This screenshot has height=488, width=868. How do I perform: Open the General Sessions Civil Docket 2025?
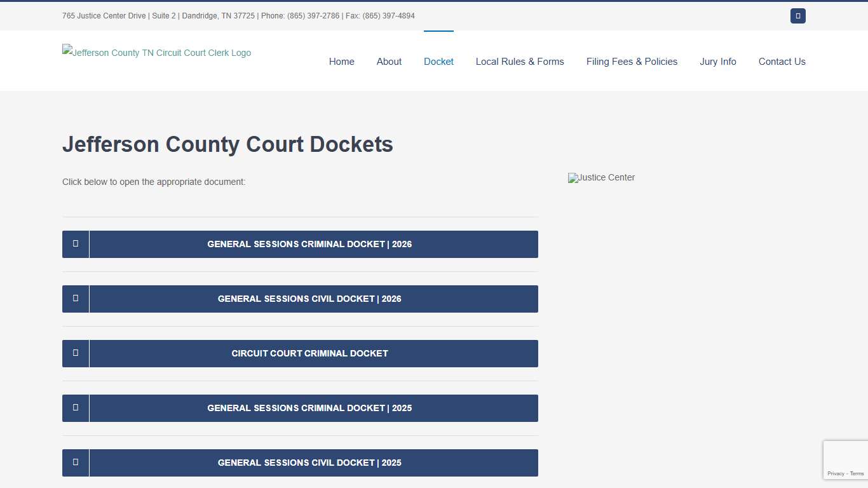click(x=309, y=463)
